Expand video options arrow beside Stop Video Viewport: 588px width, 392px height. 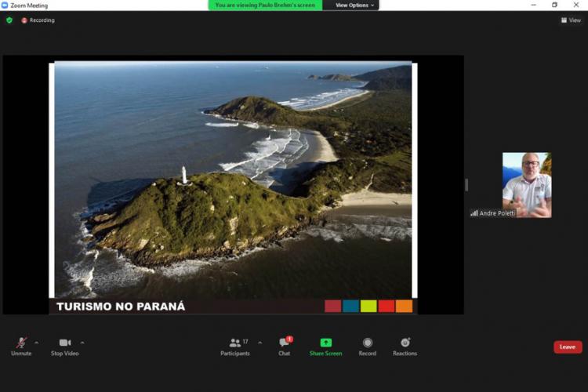(x=82, y=343)
